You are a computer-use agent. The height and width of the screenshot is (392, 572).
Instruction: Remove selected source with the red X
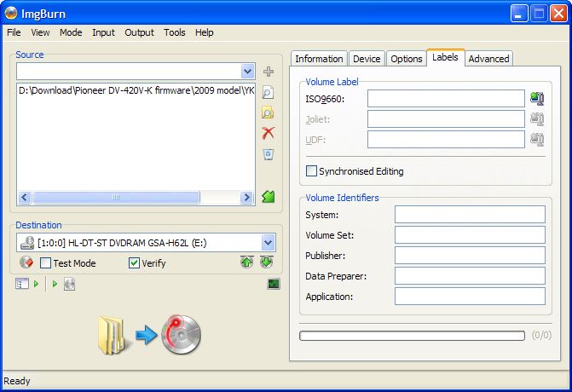coord(269,133)
